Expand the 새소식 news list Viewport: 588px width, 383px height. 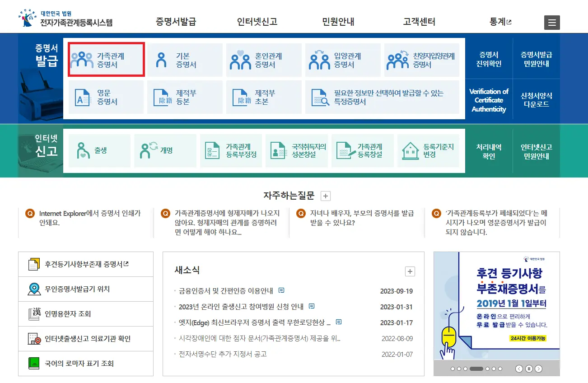click(x=410, y=271)
